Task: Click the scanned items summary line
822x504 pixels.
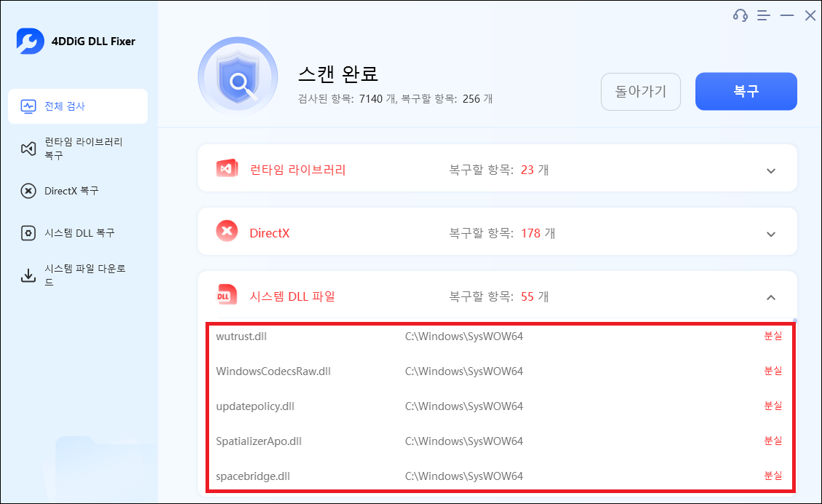Action: pos(395,99)
